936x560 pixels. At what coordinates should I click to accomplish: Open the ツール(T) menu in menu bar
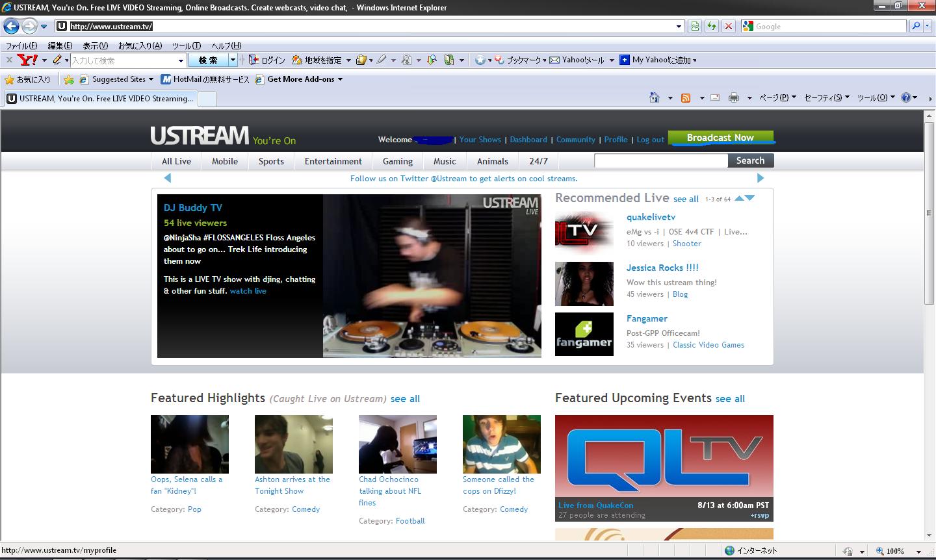(x=187, y=45)
